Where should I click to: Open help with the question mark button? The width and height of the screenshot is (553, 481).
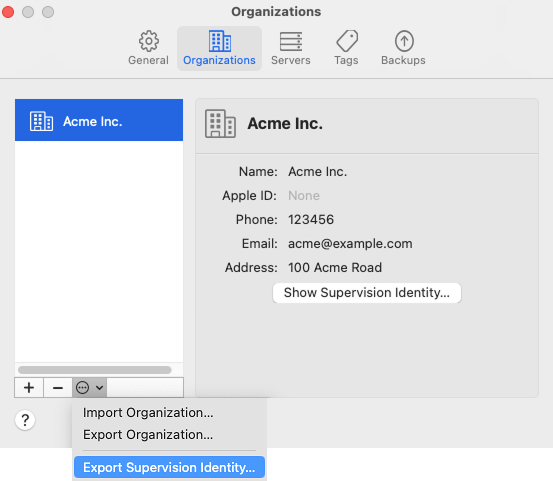click(x=25, y=420)
